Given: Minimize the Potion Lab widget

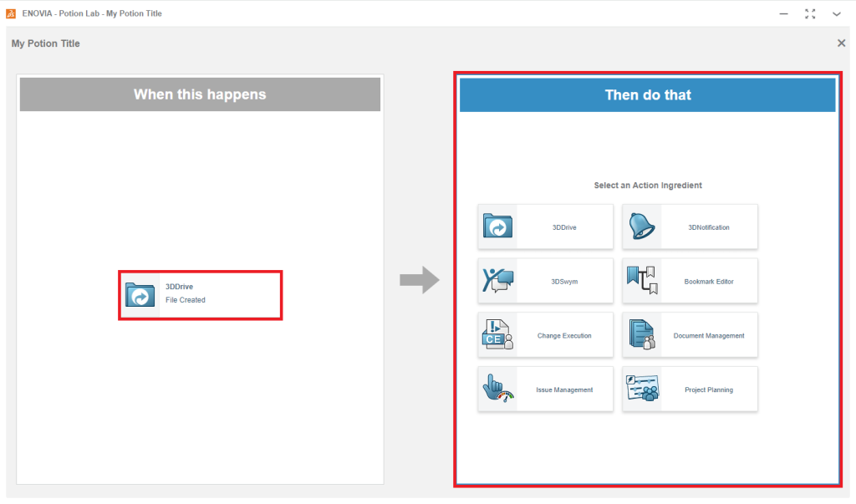Looking at the screenshot, I should (x=783, y=13).
